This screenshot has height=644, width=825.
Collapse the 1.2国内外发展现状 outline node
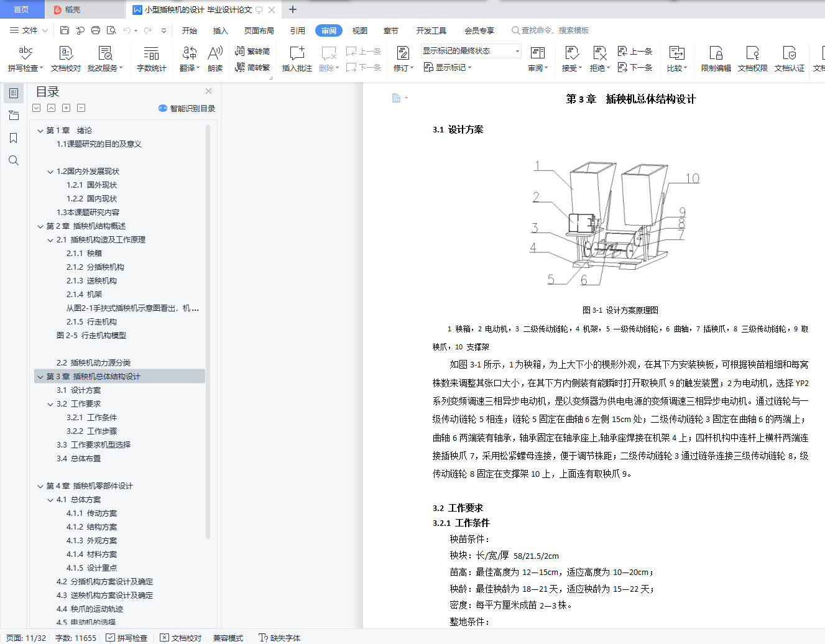(x=50, y=172)
